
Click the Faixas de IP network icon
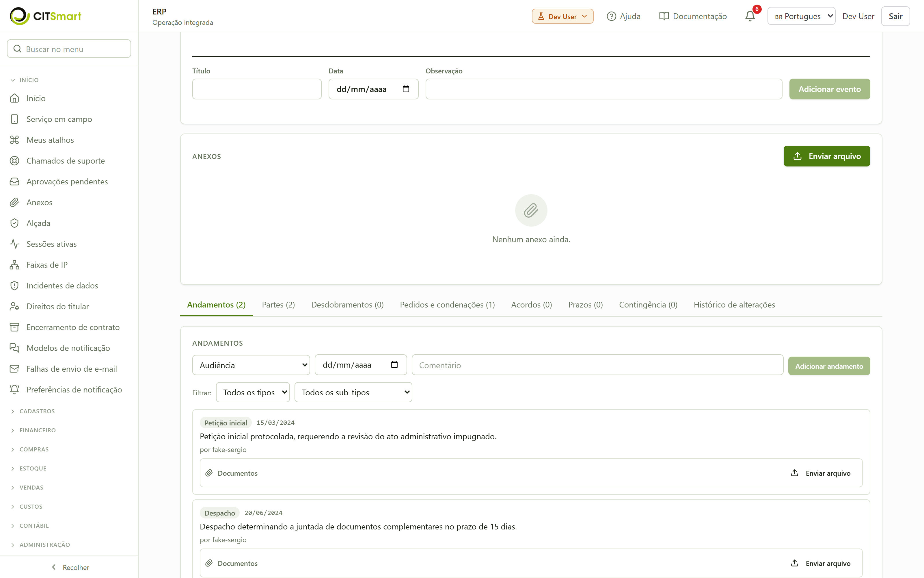coord(14,265)
